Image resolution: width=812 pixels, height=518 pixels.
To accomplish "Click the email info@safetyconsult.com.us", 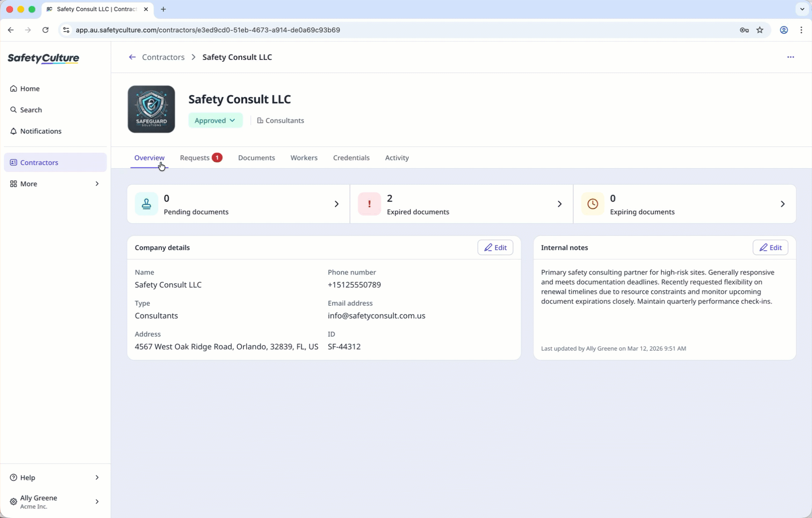I will tap(377, 316).
